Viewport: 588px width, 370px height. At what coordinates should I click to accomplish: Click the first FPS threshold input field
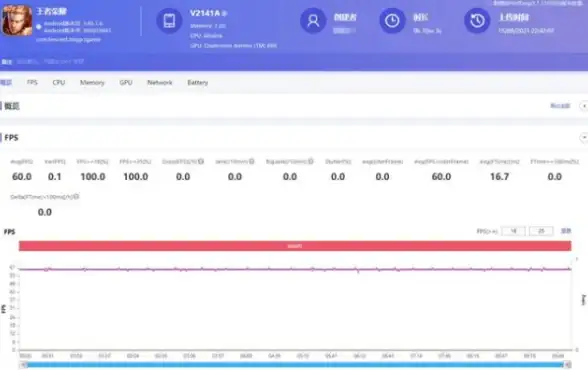click(513, 231)
